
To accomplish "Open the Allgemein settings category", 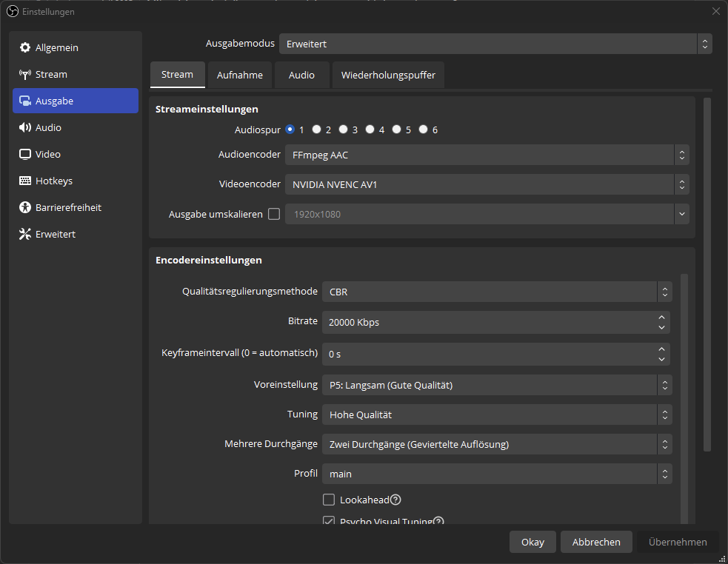I will click(x=76, y=47).
